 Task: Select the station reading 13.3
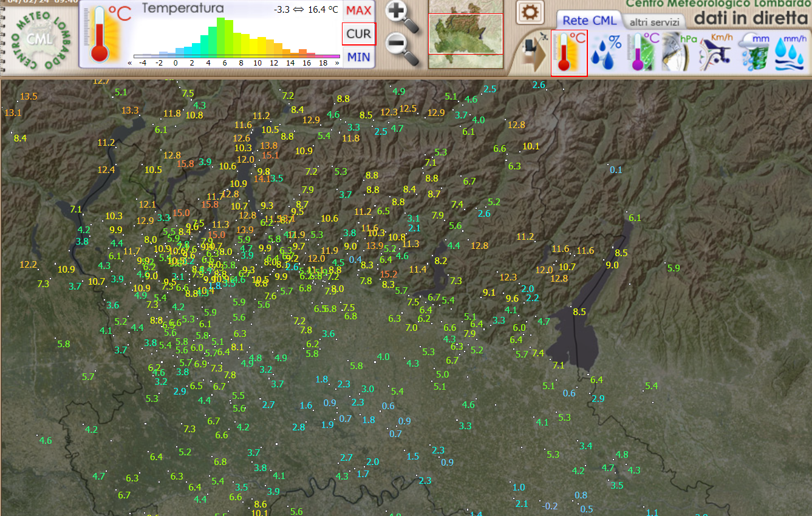point(130,110)
